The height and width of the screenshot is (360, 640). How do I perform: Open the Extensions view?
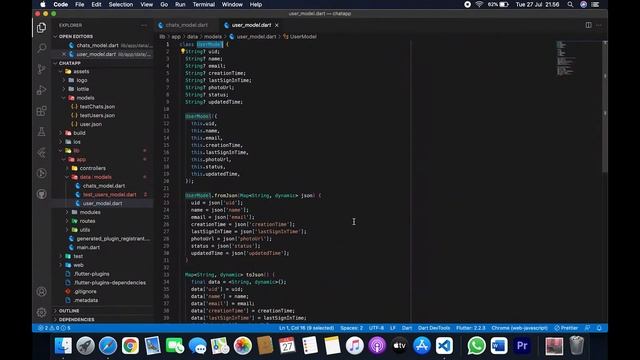42,111
